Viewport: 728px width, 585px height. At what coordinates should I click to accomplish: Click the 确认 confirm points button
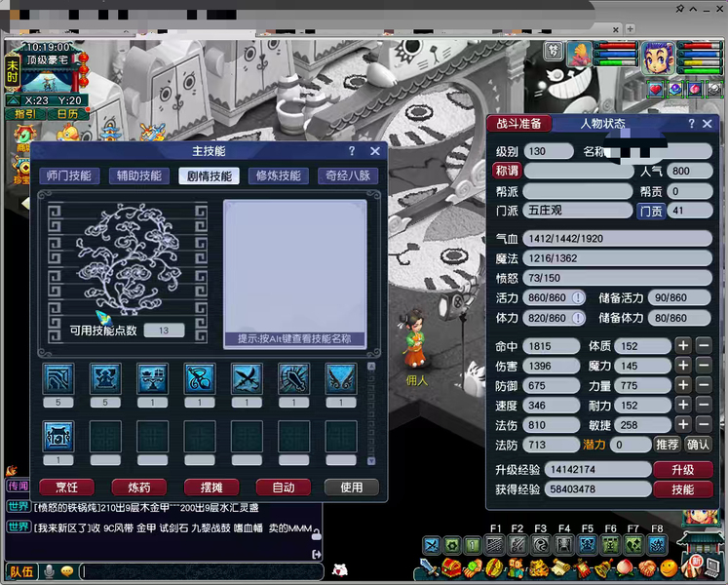click(698, 445)
